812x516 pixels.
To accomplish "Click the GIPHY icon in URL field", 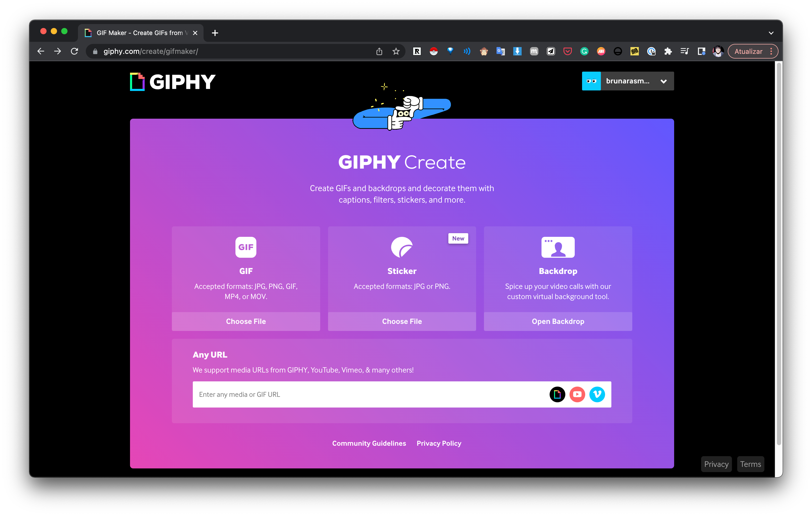I will click(x=557, y=394).
